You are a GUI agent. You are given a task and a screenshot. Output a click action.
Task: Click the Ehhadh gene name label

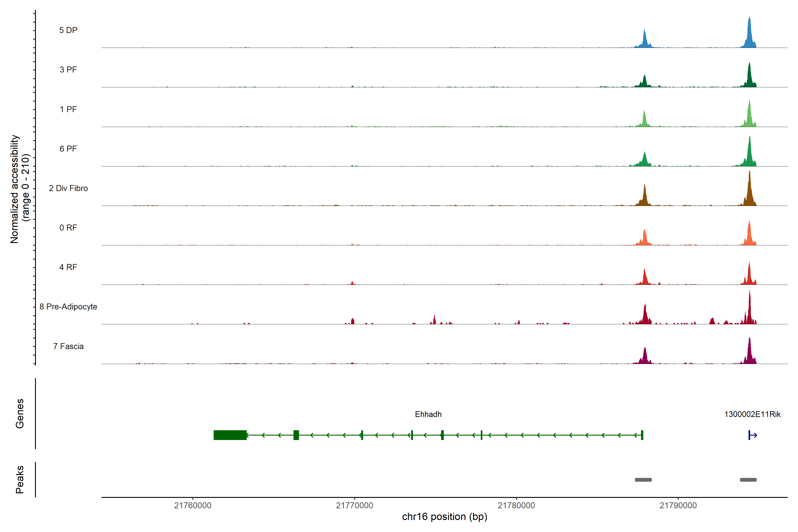tap(428, 414)
